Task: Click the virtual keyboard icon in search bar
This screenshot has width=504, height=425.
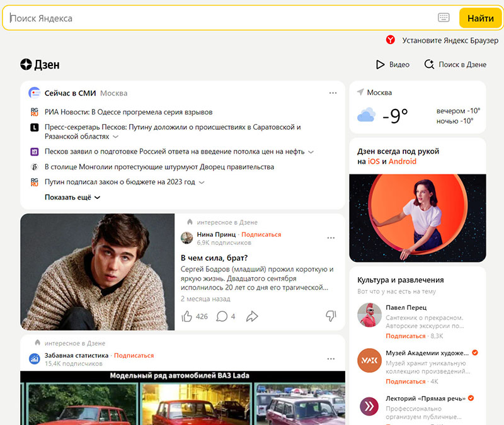Action: pyautogui.click(x=444, y=18)
